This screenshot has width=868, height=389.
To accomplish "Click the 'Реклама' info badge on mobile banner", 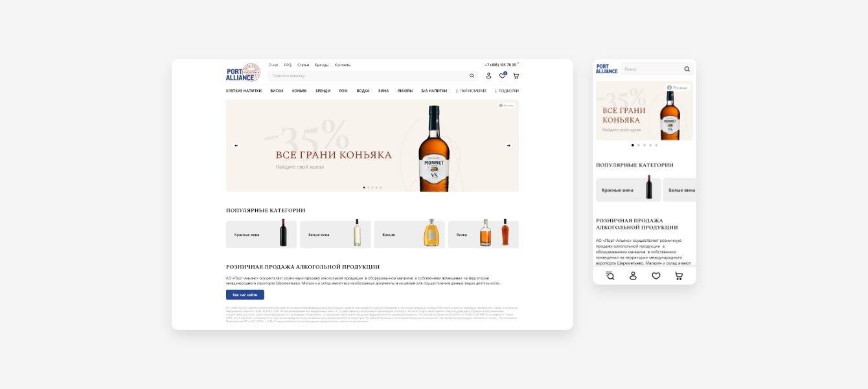I will click(x=678, y=87).
